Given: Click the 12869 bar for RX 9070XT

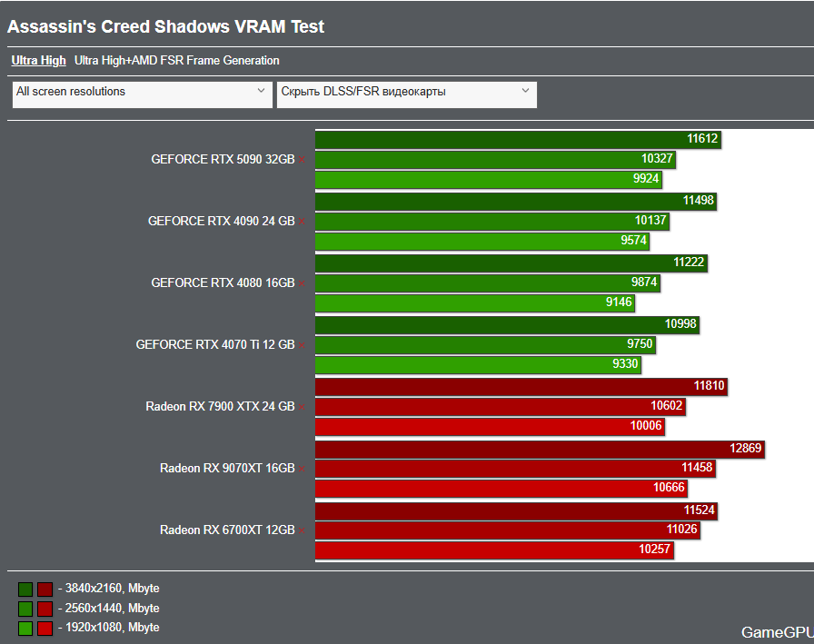Looking at the screenshot, I should 540,449.
